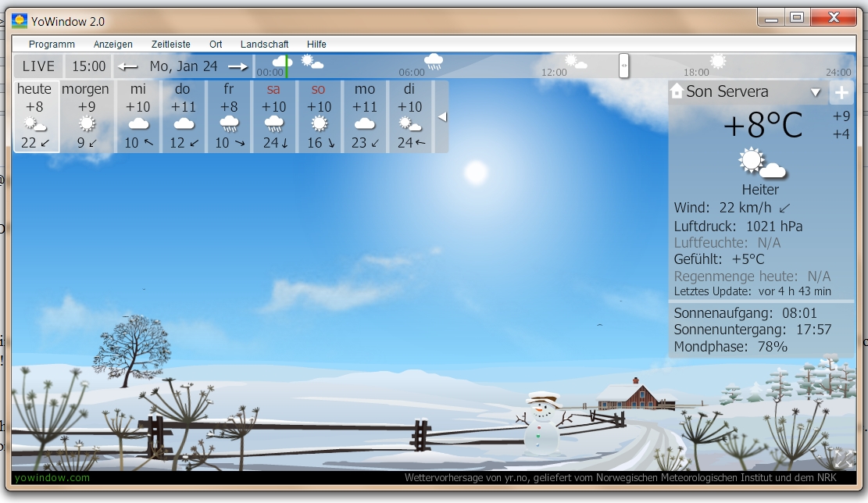Collapse the forecast panel with triangle arrow
This screenshot has width=868, height=503.
click(x=441, y=116)
